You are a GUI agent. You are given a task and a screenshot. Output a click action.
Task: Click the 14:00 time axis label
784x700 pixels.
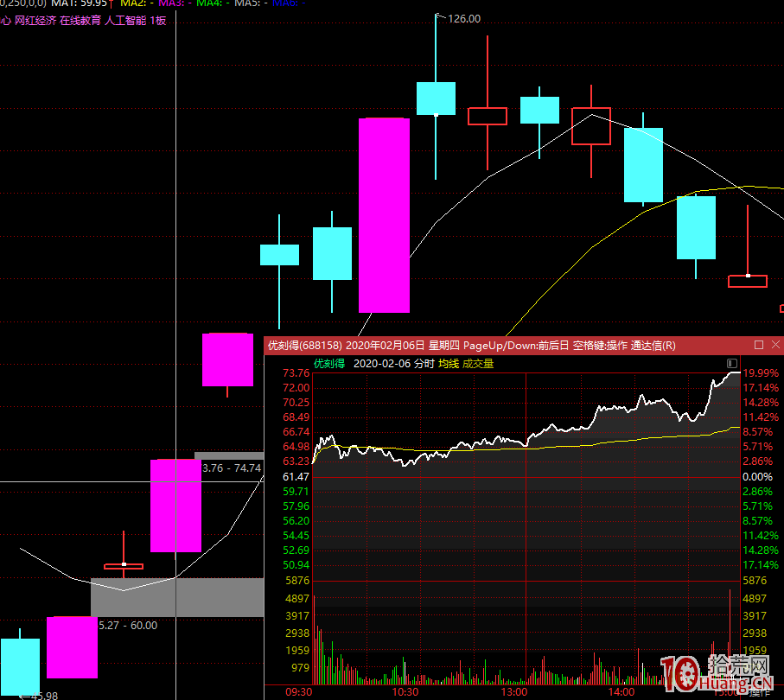click(x=621, y=692)
